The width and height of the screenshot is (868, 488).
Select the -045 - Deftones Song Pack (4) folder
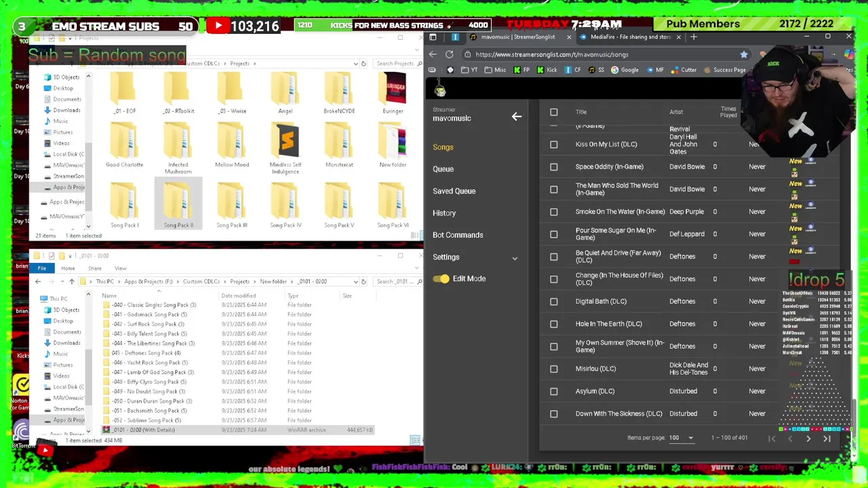pyautogui.click(x=146, y=353)
